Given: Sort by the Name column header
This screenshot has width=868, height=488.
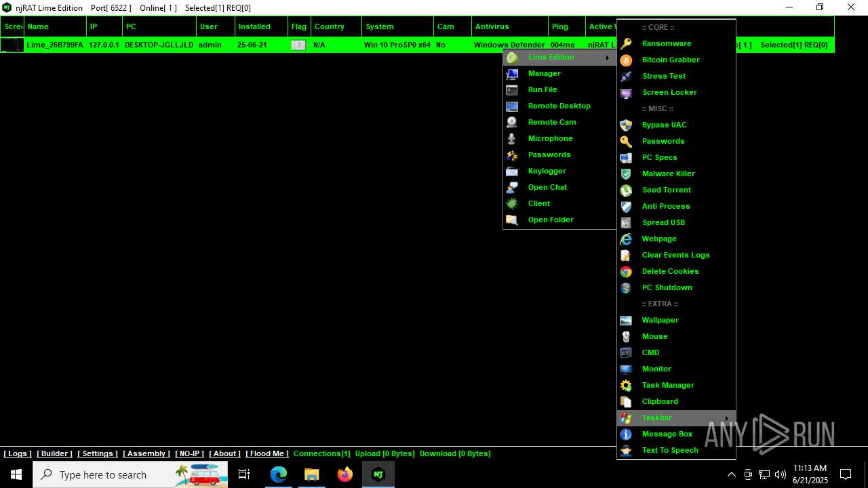Looking at the screenshot, I should (x=56, y=26).
